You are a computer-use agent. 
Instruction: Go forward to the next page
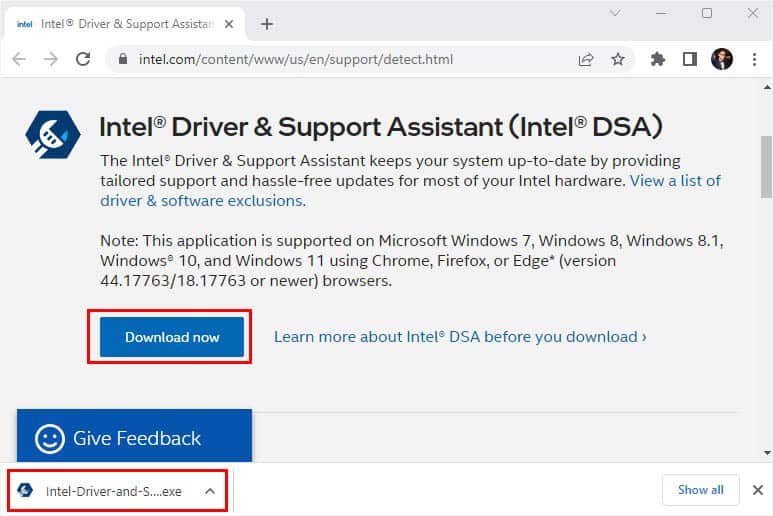(x=51, y=59)
